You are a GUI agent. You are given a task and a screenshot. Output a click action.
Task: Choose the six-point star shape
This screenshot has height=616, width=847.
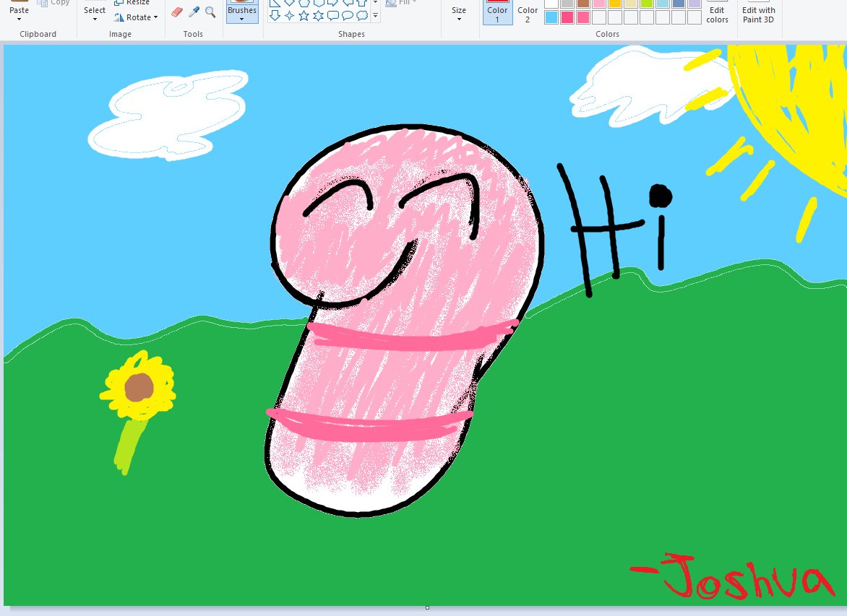pyautogui.click(x=319, y=15)
